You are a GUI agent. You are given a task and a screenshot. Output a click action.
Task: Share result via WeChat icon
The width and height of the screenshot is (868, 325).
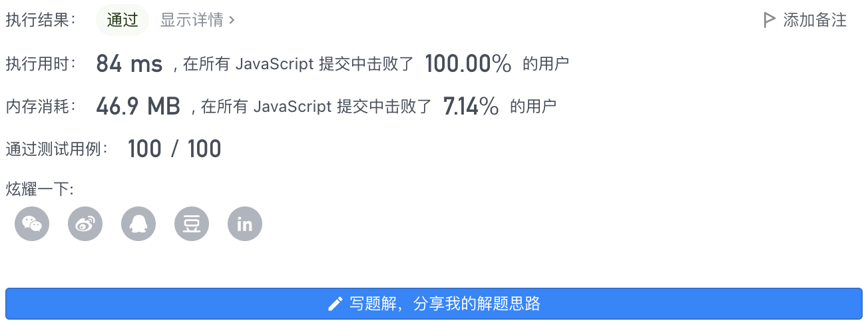pos(32,224)
